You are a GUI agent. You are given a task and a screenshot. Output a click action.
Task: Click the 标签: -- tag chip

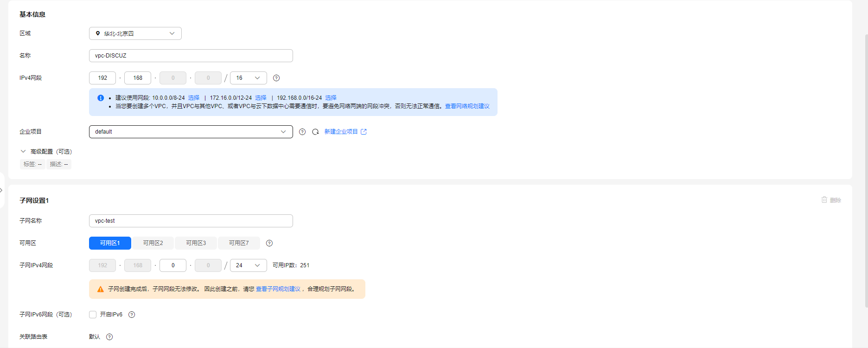tap(32, 164)
